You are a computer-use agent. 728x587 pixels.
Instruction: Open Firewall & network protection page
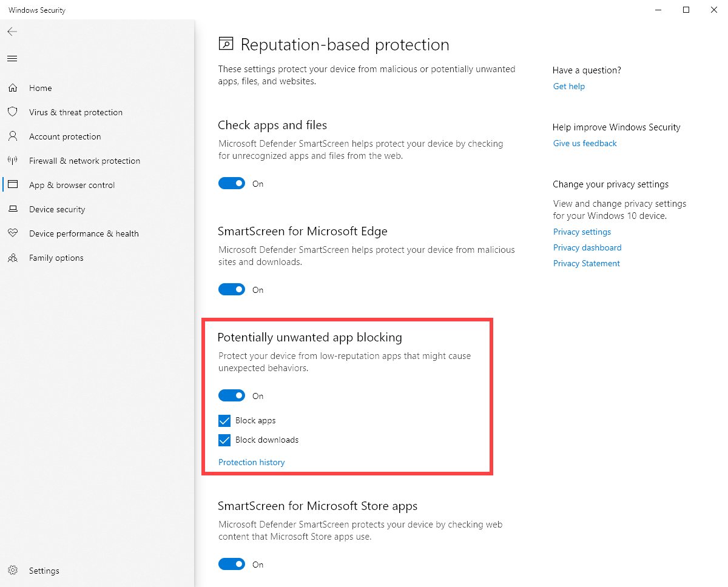tap(84, 161)
